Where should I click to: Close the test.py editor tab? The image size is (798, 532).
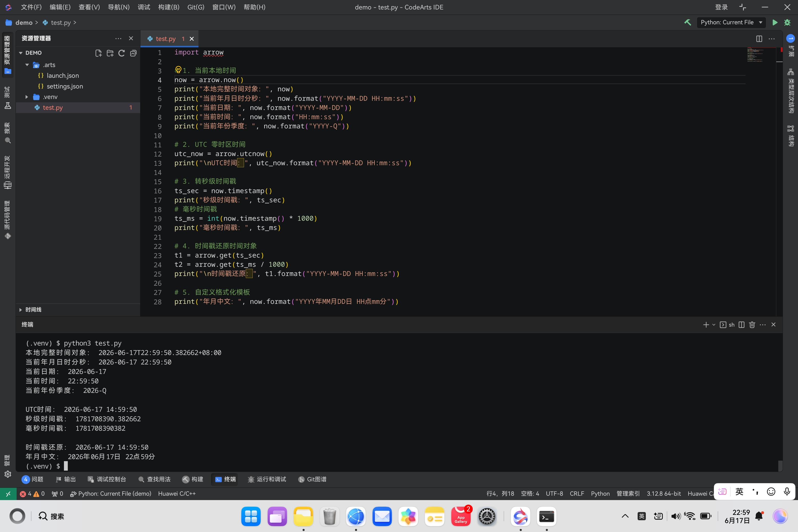[192, 39]
